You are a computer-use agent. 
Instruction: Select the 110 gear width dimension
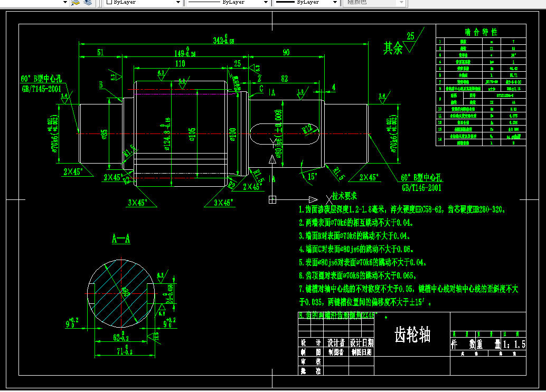coord(180,64)
